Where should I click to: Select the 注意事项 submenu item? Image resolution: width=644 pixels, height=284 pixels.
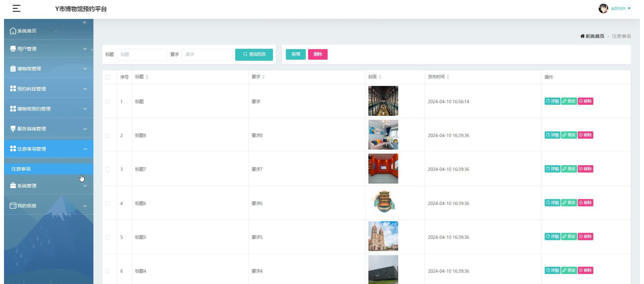coord(49,169)
